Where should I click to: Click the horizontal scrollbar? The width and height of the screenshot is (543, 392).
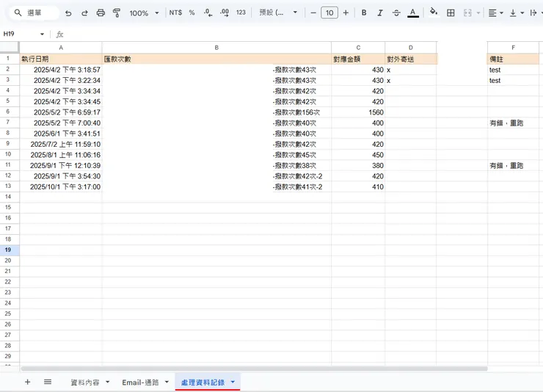tap(254, 369)
